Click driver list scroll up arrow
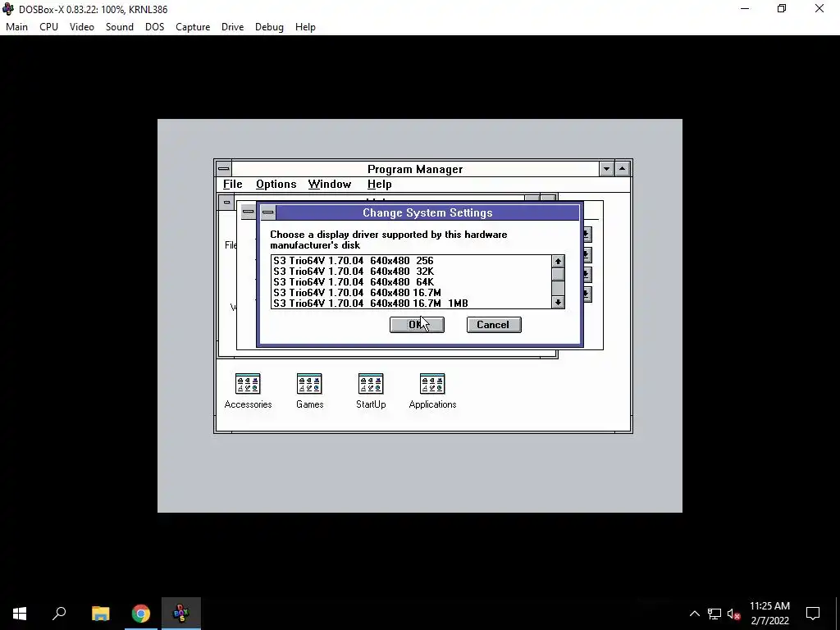The image size is (840, 630). (558, 262)
